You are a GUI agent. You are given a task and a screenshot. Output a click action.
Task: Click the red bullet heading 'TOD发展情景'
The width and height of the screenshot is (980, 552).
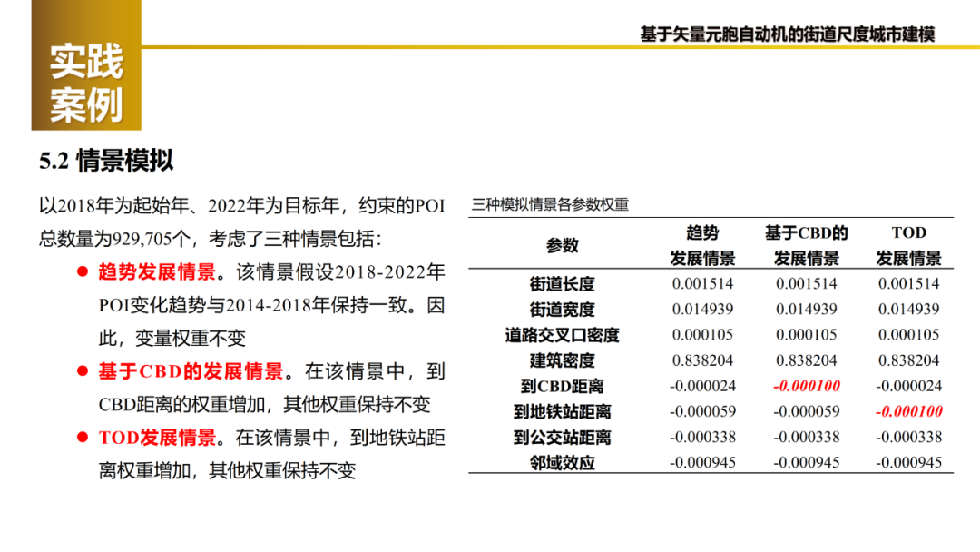click(x=157, y=438)
